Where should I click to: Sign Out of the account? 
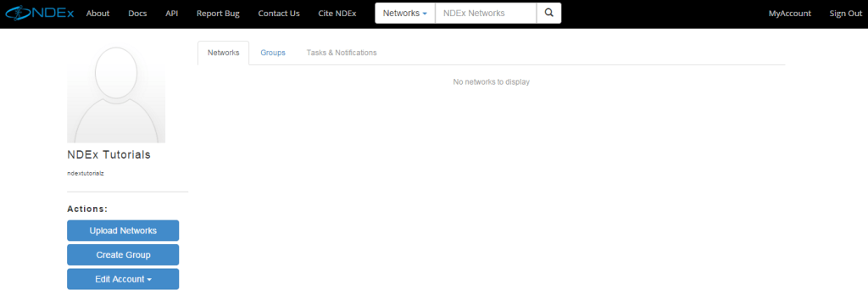pyautogui.click(x=846, y=14)
